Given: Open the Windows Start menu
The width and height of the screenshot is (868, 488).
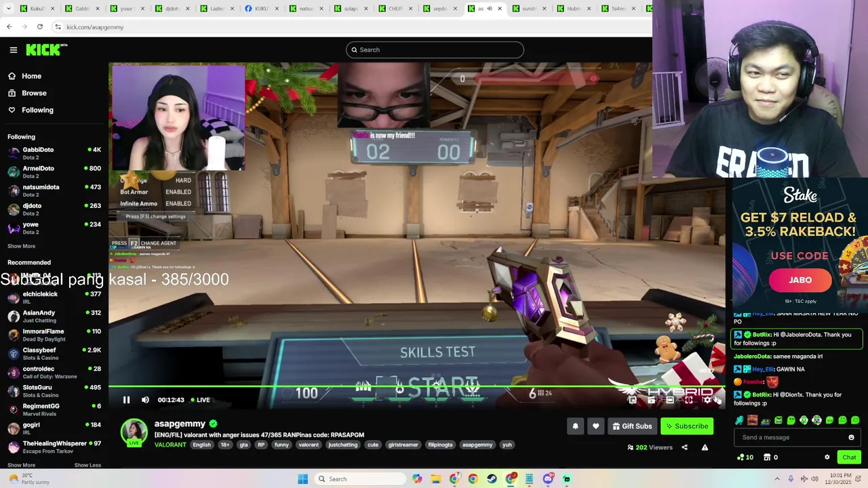Looking at the screenshot, I should tap(302, 479).
